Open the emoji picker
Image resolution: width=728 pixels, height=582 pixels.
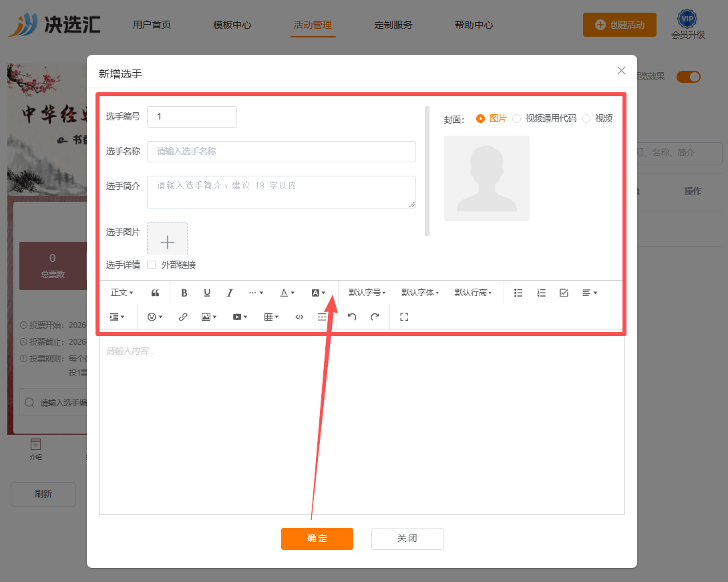pos(154,317)
